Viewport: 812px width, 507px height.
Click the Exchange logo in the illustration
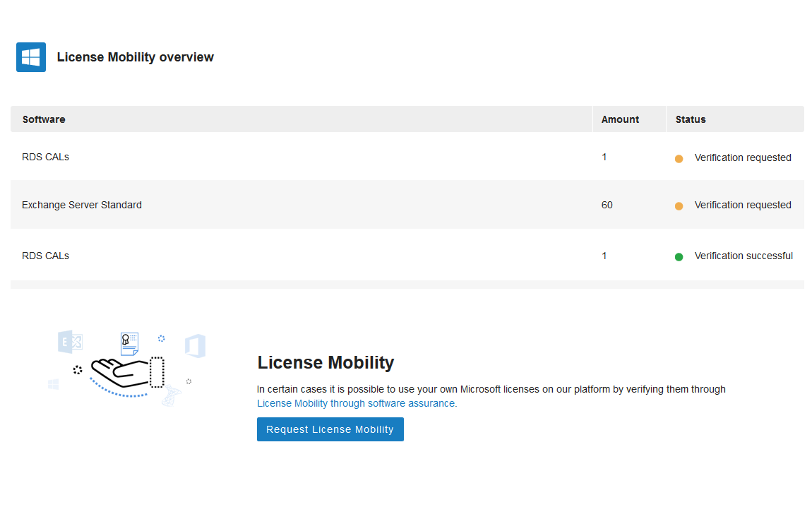71,342
